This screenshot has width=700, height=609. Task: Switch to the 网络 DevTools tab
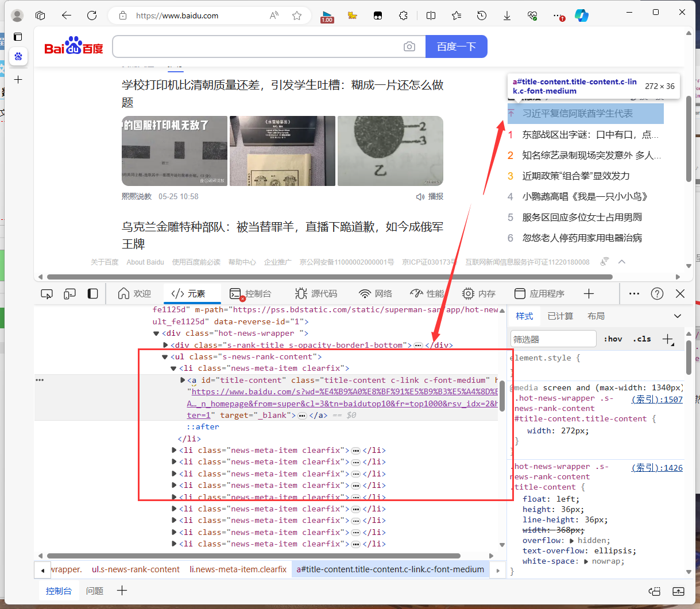pos(376,294)
